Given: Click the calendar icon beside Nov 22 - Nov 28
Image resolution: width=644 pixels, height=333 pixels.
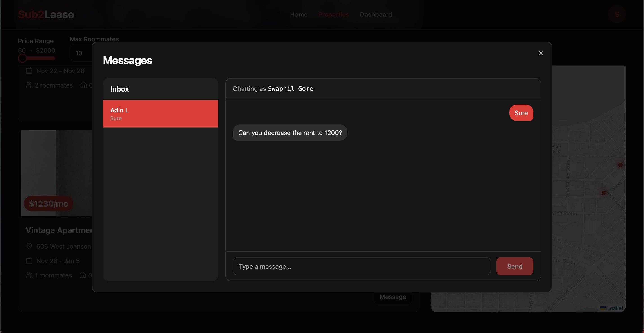Looking at the screenshot, I should 29,71.
